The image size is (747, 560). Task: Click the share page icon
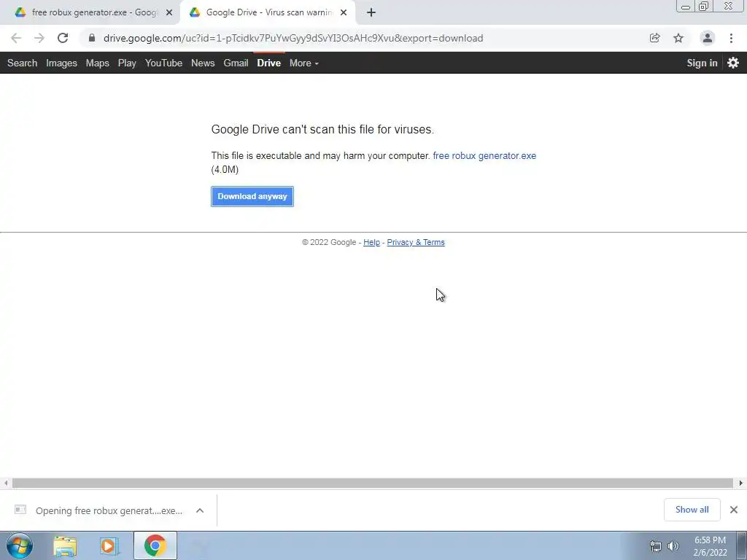(x=654, y=38)
